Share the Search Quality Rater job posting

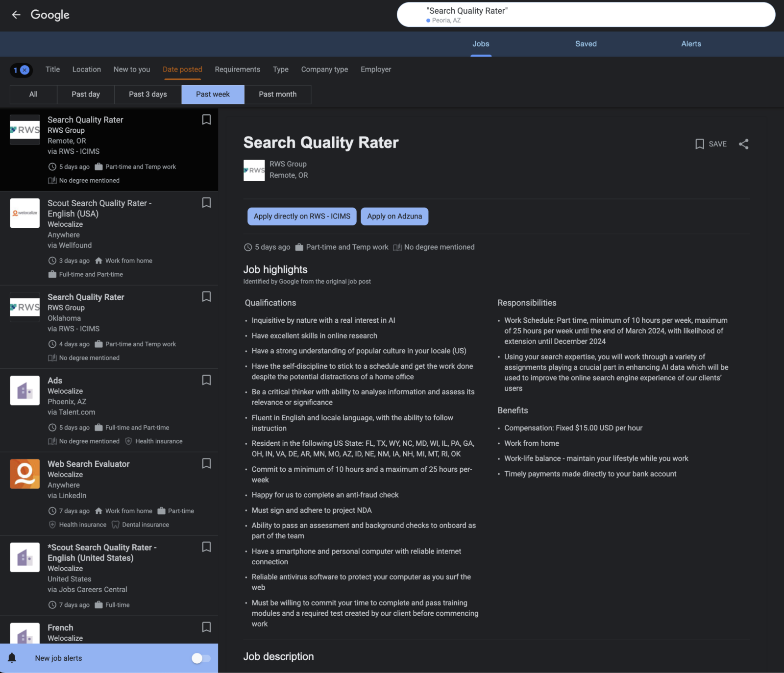click(x=743, y=144)
